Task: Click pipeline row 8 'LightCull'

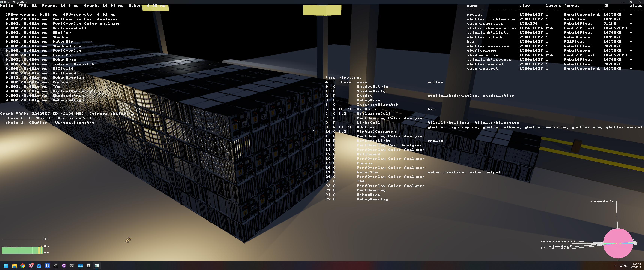Action: pos(422,123)
